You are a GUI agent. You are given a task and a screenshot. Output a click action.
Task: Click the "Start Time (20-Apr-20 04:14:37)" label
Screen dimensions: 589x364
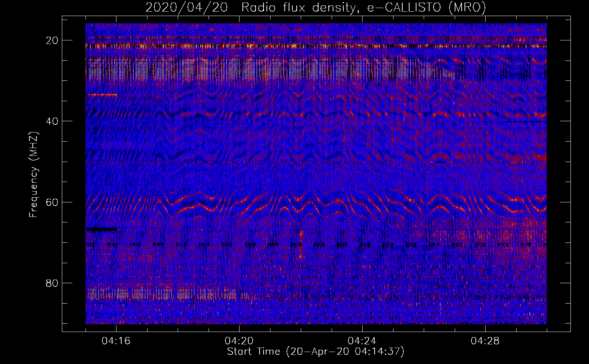[316, 352]
